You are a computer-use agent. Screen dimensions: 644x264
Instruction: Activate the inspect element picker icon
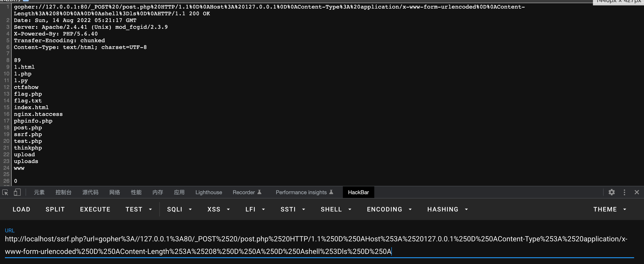point(5,192)
